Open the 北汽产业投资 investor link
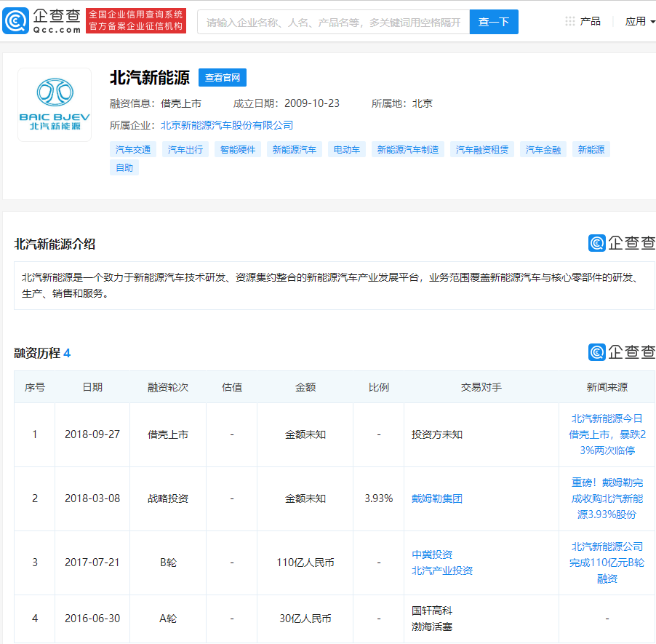Screen dimensions: 656x644 pos(441,571)
